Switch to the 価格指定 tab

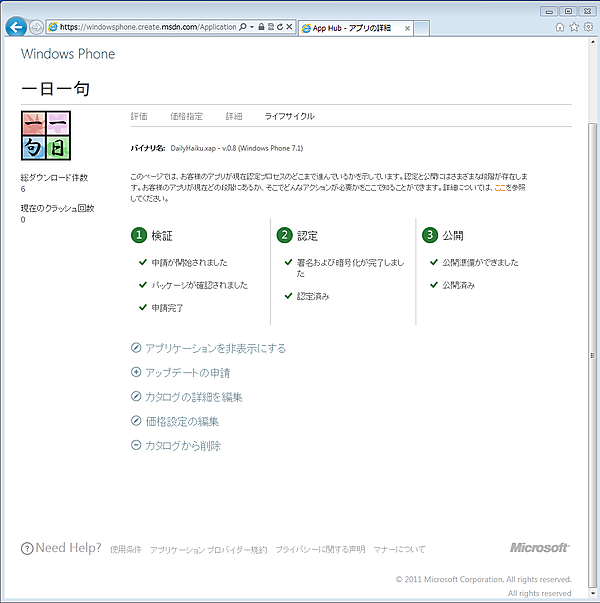click(x=186, y=116)
